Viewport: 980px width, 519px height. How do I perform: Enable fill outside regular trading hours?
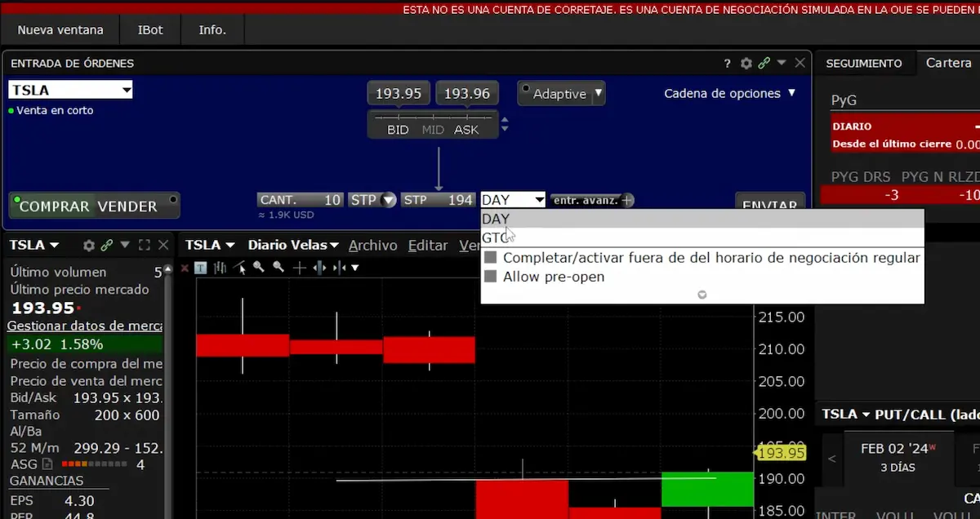click(491, 258)
